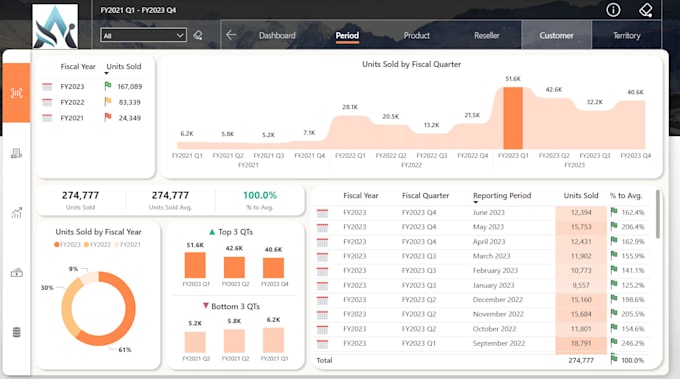
Task: Sort detail table by Units Sold header
Action: [581, 196]
